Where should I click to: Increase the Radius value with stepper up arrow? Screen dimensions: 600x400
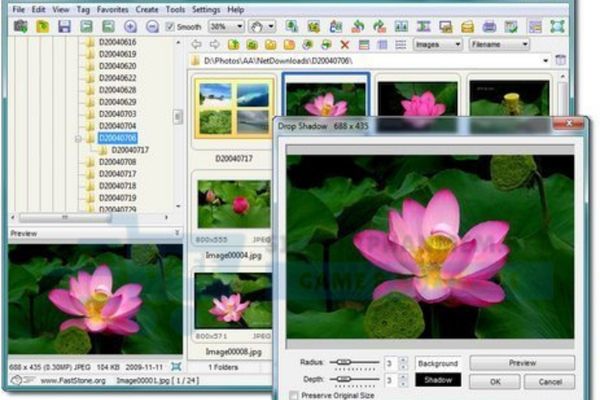click(x=403, y=359)
